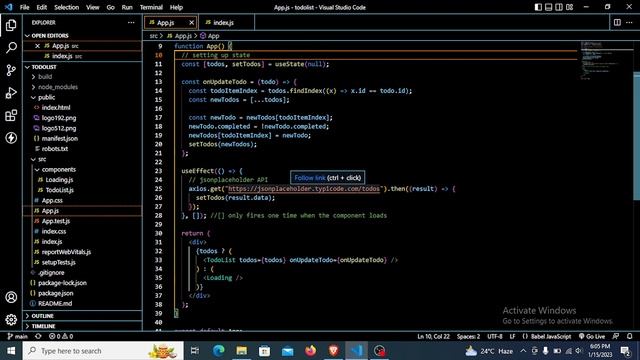This screenshot has height=360, width=640.
Task: Toggle the panel layout icon
Action: coord(549,7)
